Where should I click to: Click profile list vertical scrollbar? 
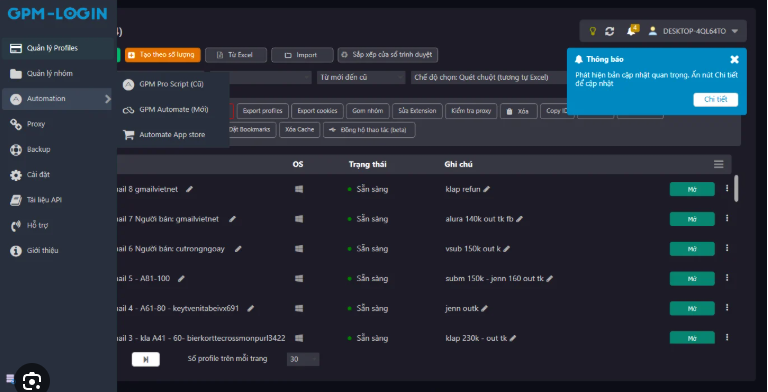click(736, 188)
